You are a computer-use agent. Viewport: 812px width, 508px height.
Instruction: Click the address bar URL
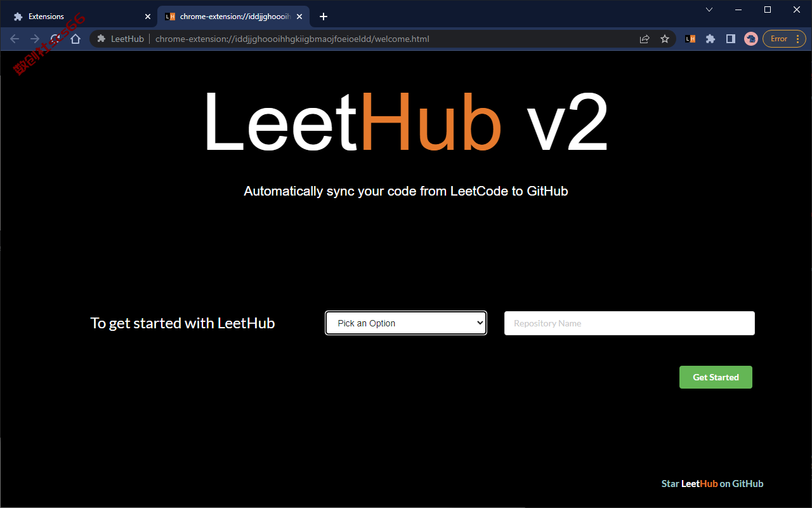tap(292, 39)
